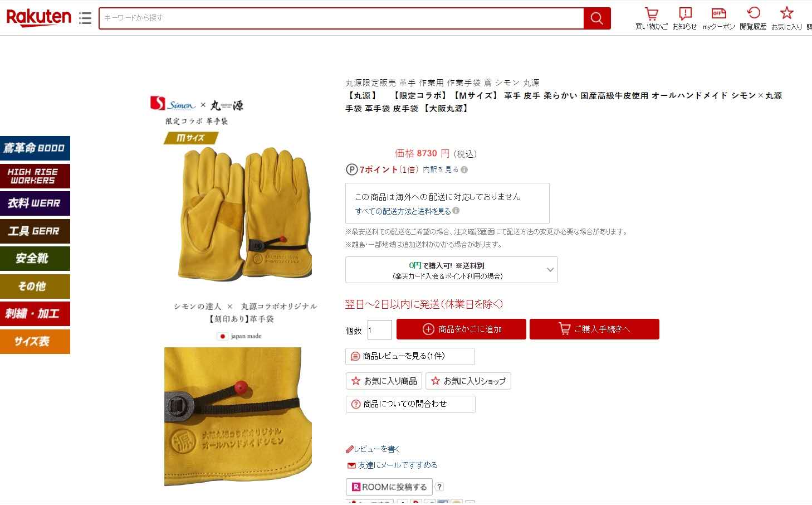812x505 pixels.
Task: Expand the 0円で購入可 dropdown panel
Action: 451,270
